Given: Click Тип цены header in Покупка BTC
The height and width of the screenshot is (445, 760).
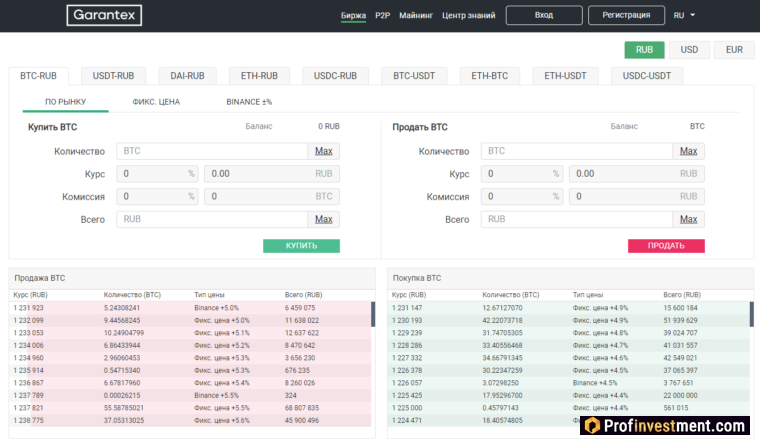Looking at the screenshot, I should [x=587, y=295].
